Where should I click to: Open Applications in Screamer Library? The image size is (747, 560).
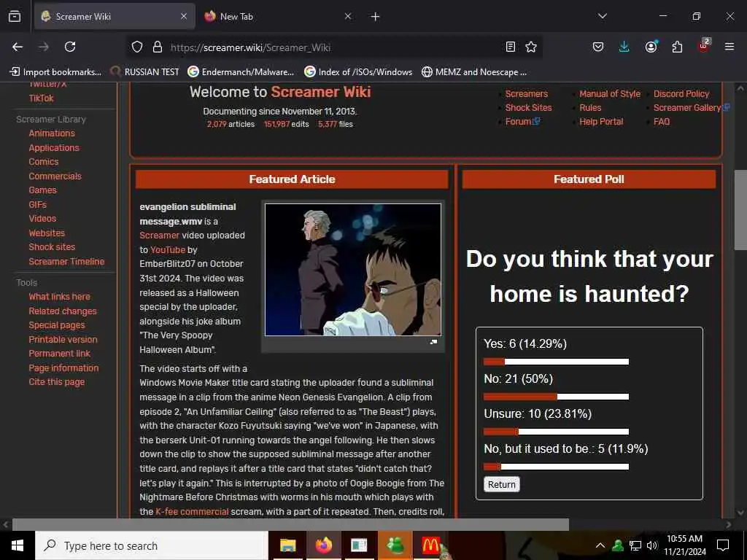pos(54,147)
